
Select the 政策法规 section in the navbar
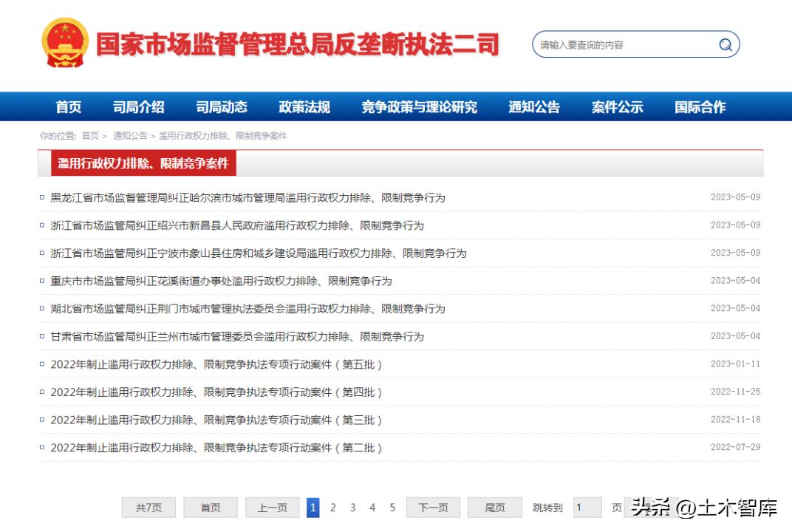303,106
